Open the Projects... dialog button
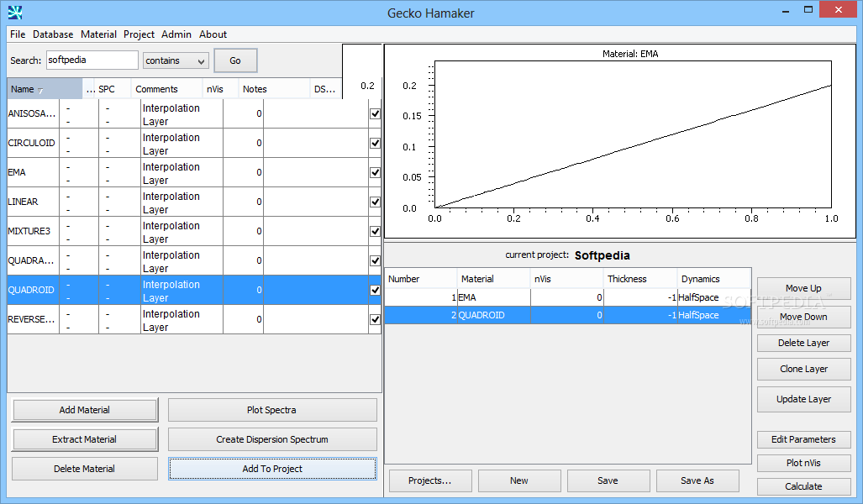This screenshot has height=504, width=863. tap(430, 480)
